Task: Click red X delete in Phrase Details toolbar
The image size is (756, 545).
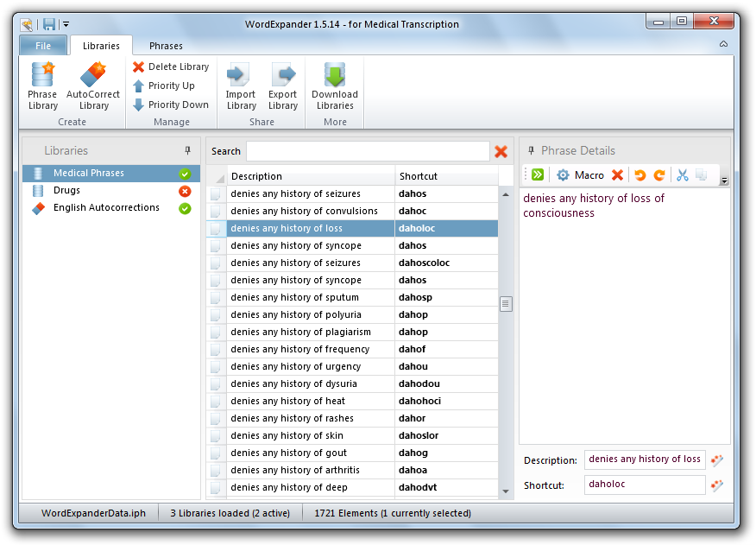Action: pos(617,174)
